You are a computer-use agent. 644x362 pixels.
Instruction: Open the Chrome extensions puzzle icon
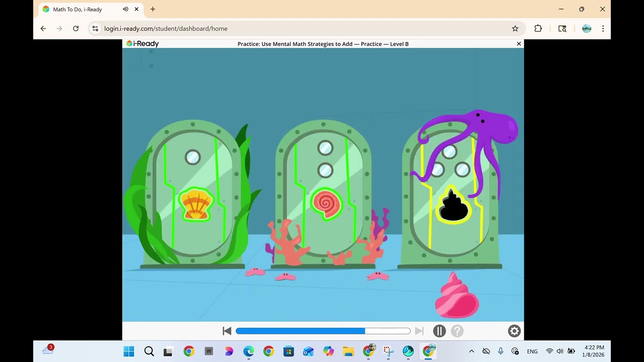click(x=538, y=29)
